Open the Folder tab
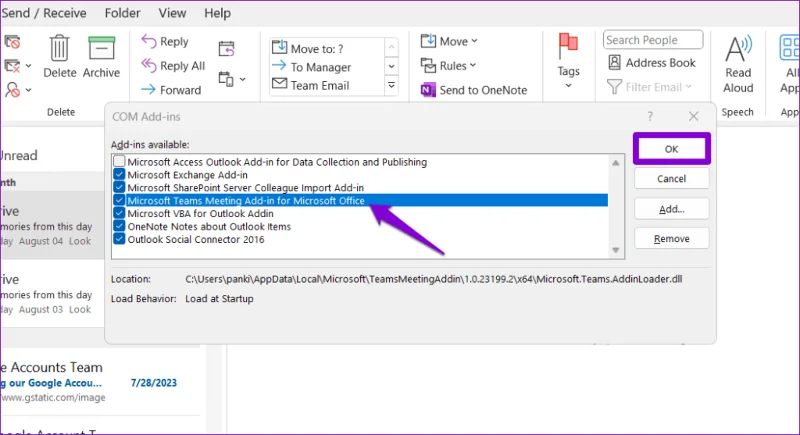 122,13
